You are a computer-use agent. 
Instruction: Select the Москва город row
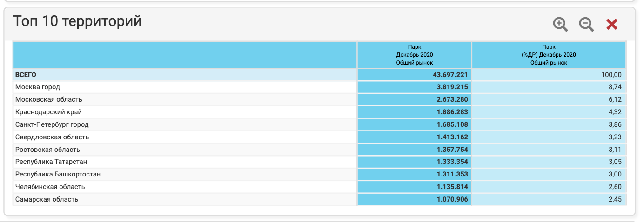(38, 87)
